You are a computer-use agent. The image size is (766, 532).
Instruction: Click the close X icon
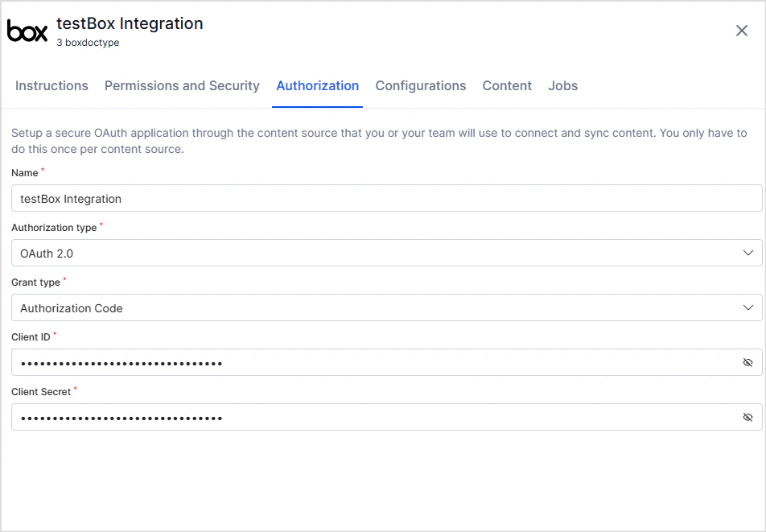[741, 31]
